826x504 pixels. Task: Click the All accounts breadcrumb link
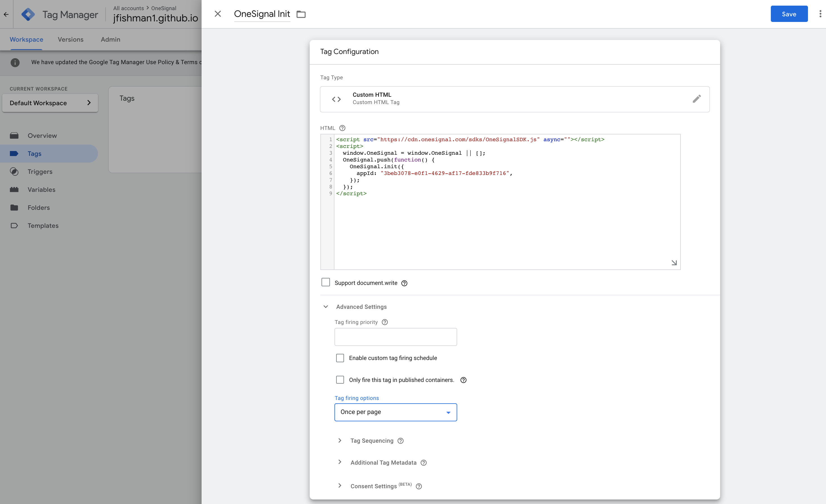128,8
